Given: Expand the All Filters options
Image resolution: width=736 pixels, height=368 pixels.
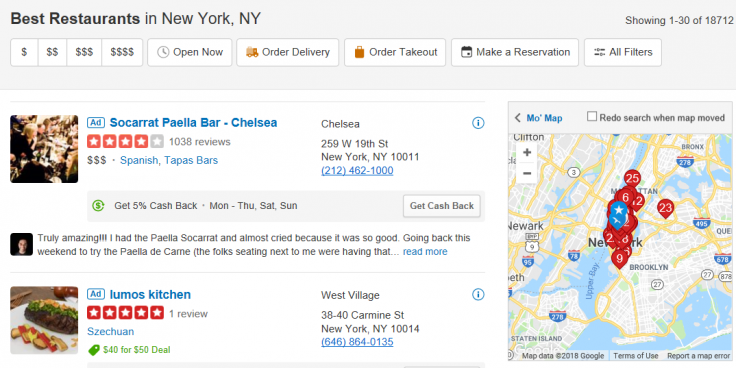Looking at the screenshot, I should click(x=623, y=53).
